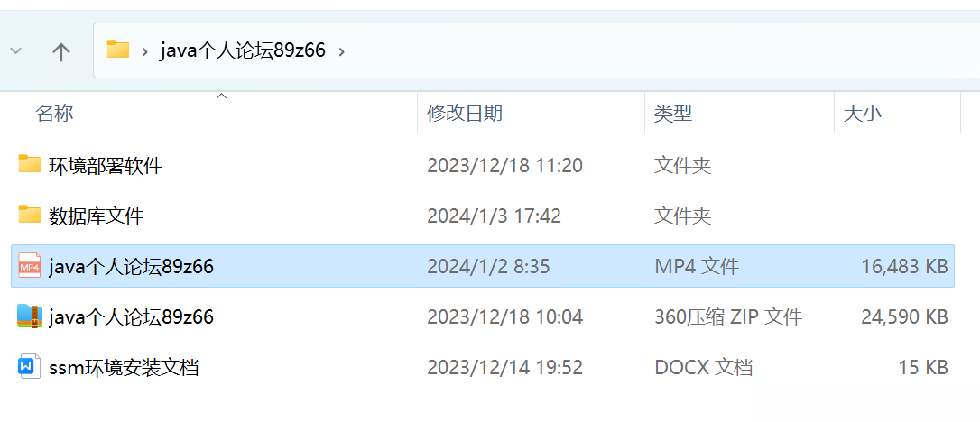This screenshot has height=422, width=980.
Task: Select java个人论坛89z66 breadcrumb path segment
Action: pos(243,50)
